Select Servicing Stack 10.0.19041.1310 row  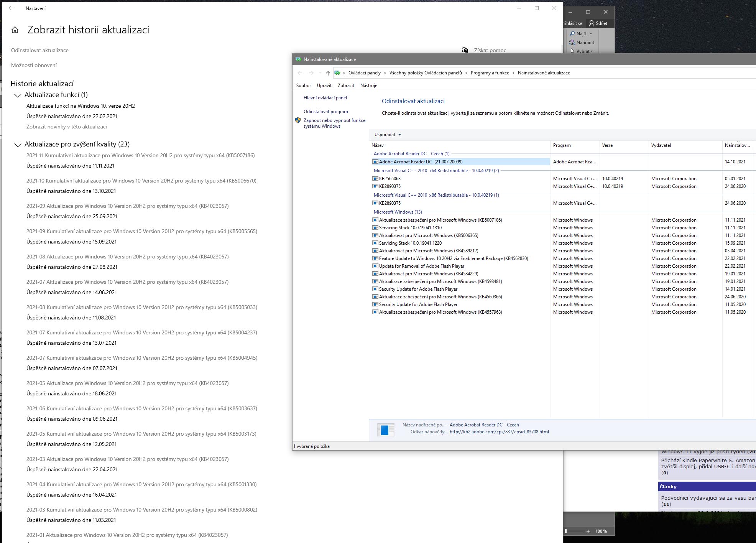pyautogui.click(x=410, y=228)
